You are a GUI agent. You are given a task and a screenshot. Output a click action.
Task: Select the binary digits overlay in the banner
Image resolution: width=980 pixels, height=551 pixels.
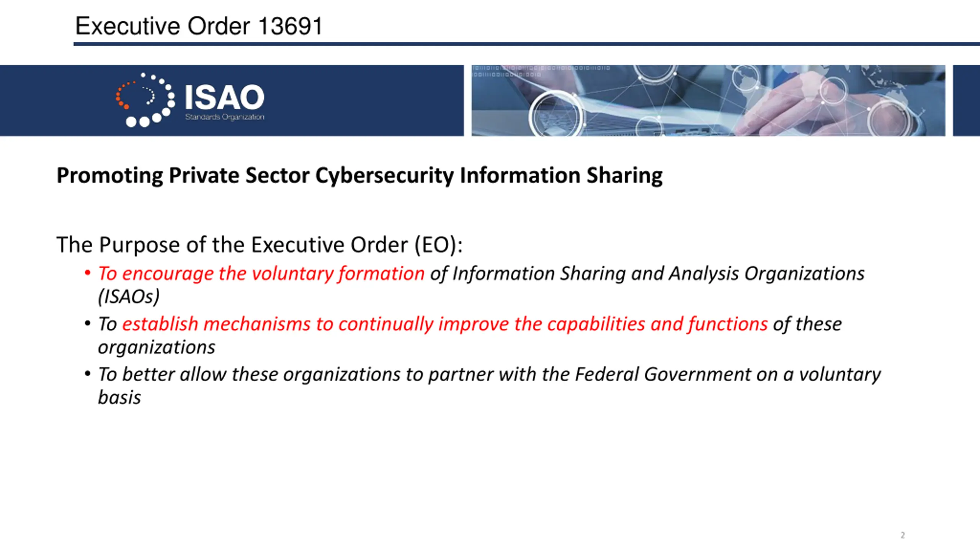(x=541, y=71)
